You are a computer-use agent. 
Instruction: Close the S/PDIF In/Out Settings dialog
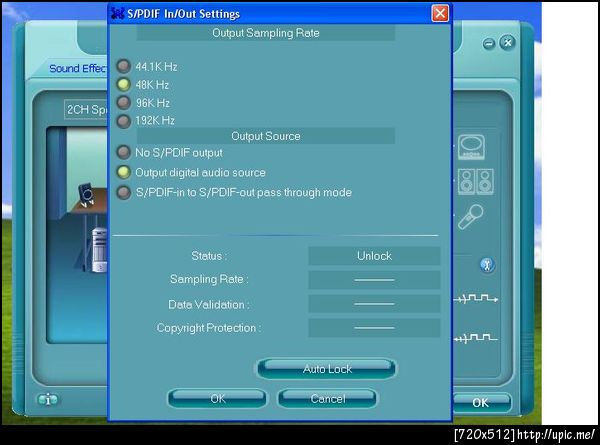pos(440,13)
